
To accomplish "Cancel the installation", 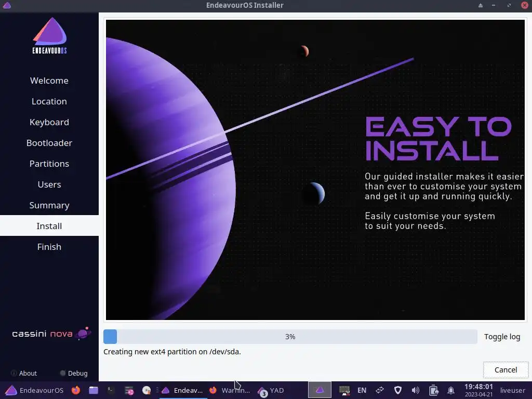I will 506,370.
